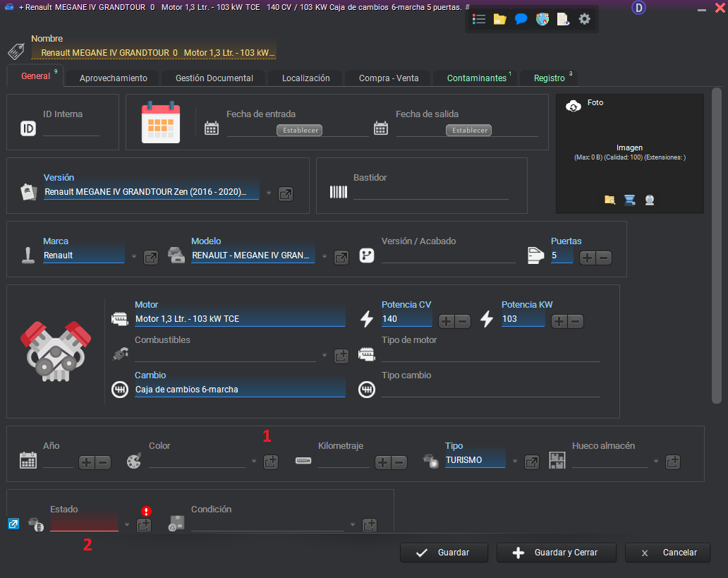Viewport: 728px width, 578px height.
Task: Click the scanner icon in the Foto panel
Action: (x=629, y=200)
